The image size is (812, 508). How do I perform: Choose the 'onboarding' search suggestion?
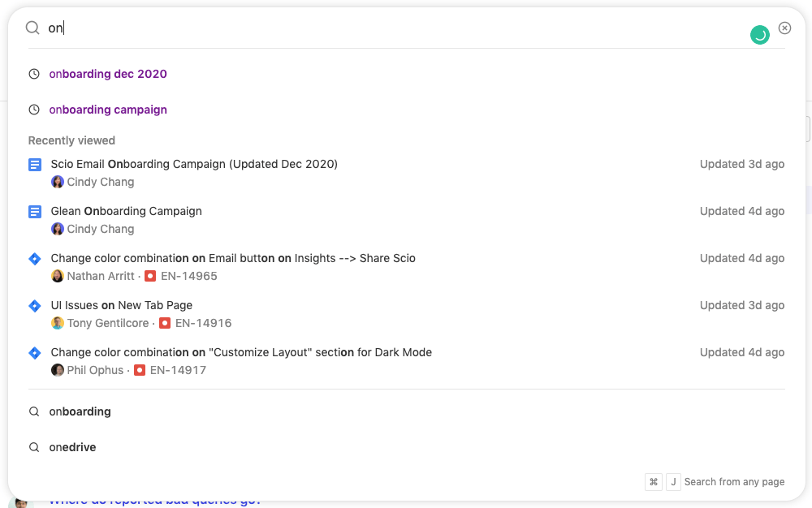click(x=80, y=411)
